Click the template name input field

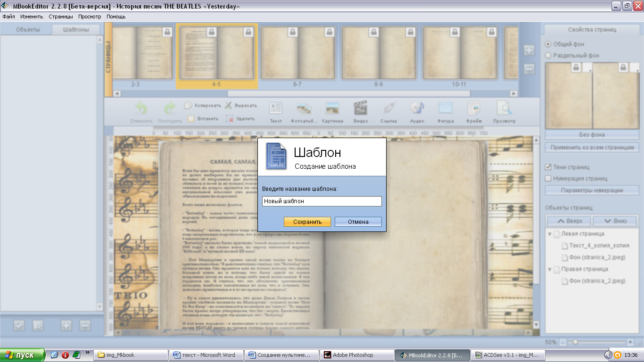(322, 201)
